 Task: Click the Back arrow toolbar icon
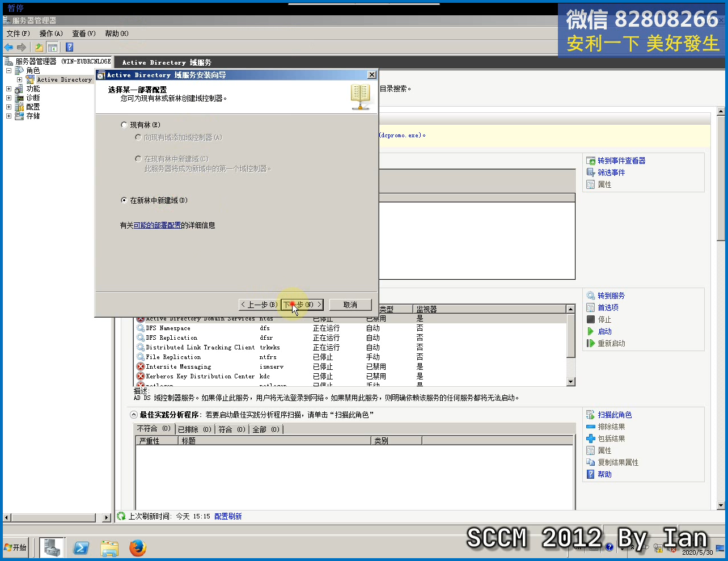click(x=9, y=47)
